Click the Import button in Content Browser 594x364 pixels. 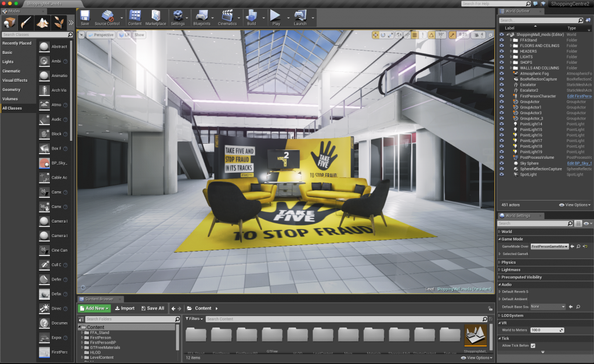tap(125, 308)
